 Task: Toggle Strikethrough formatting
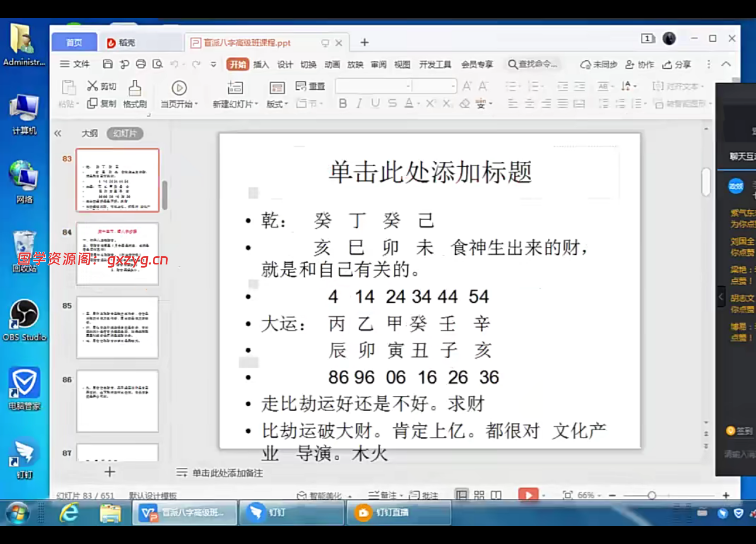tap(392, 103)
